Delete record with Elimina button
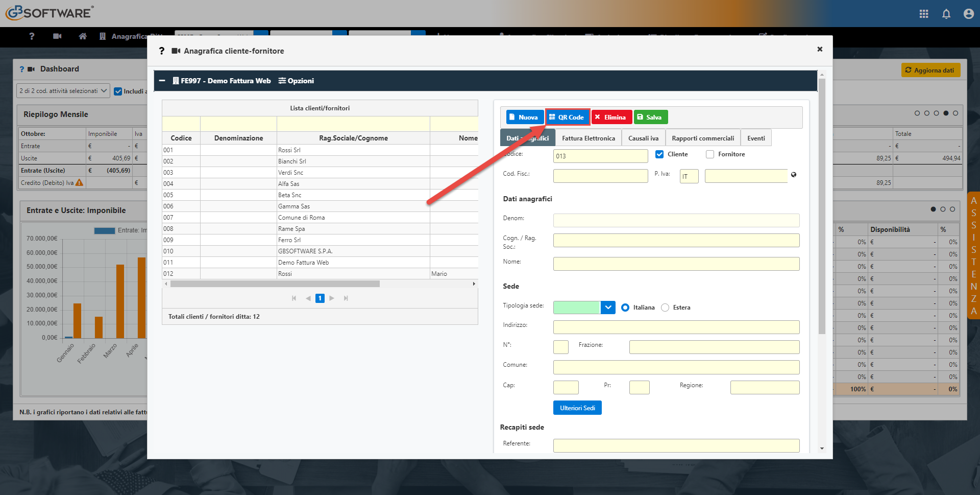 pos(611,117)
